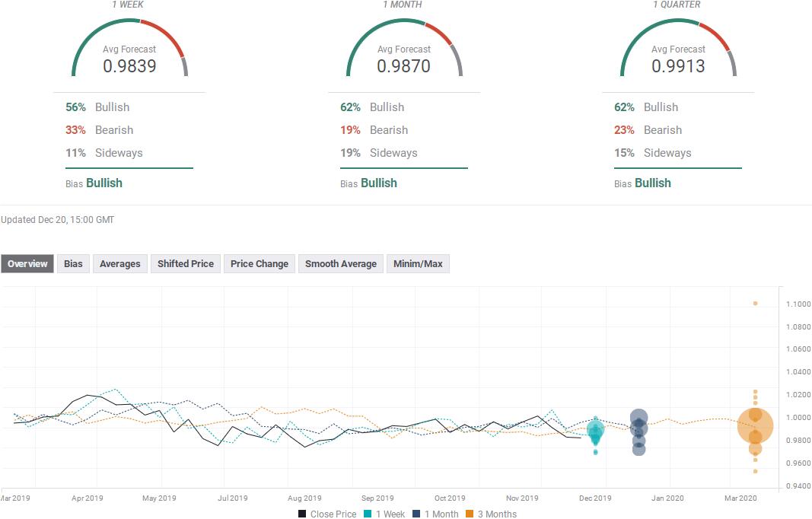This screenshot has height=519, width=812.
Task: Switch to Smooth Average tab
Action: [x=341, y=263]
